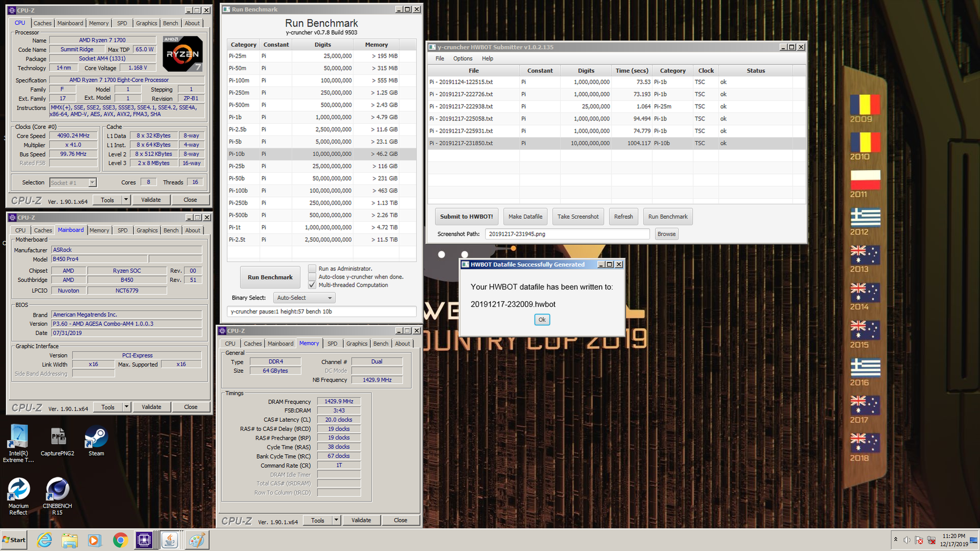Click the Ryzen 7 logo in CPU-Z
Viewport: 980px width, 551px height.
pyautogui.click(x=183, y=54)
